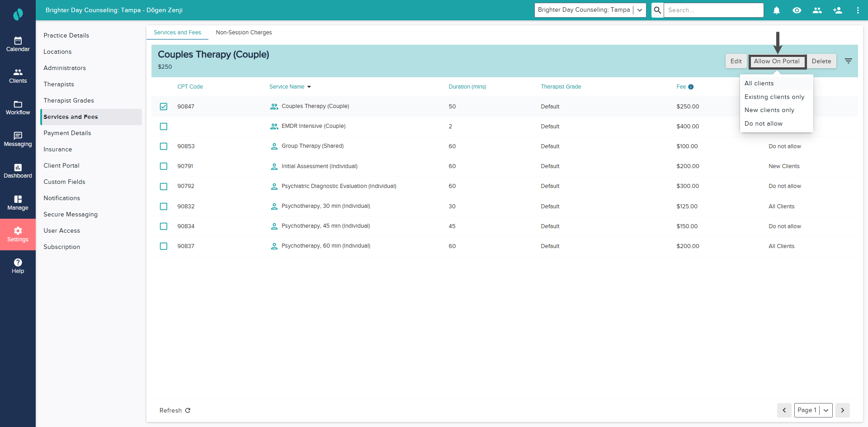Check the Initial Assessment 90791 checkbox
868x427 pixels.
pos(164,166)
